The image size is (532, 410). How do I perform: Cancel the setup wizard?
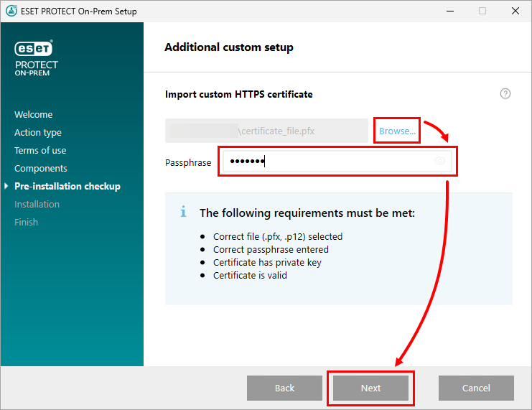coord(476,388)
